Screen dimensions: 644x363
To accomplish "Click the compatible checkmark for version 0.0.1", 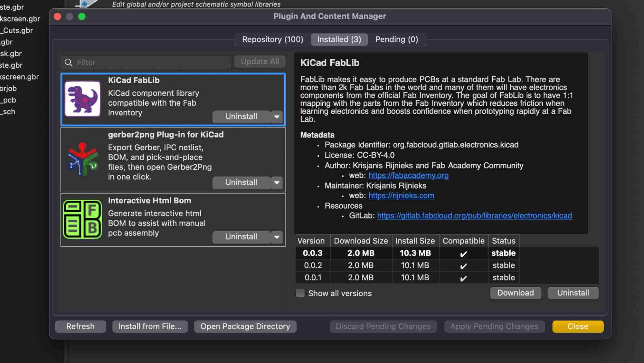I will [463, 278].
